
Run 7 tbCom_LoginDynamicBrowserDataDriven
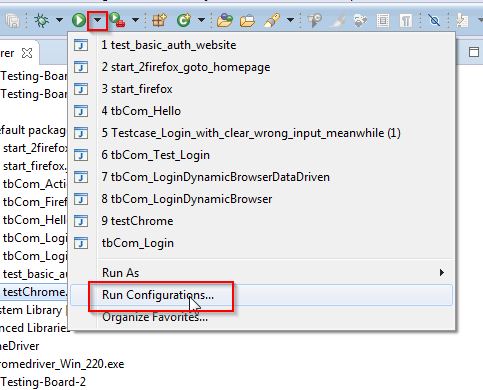tap(261, 177)
